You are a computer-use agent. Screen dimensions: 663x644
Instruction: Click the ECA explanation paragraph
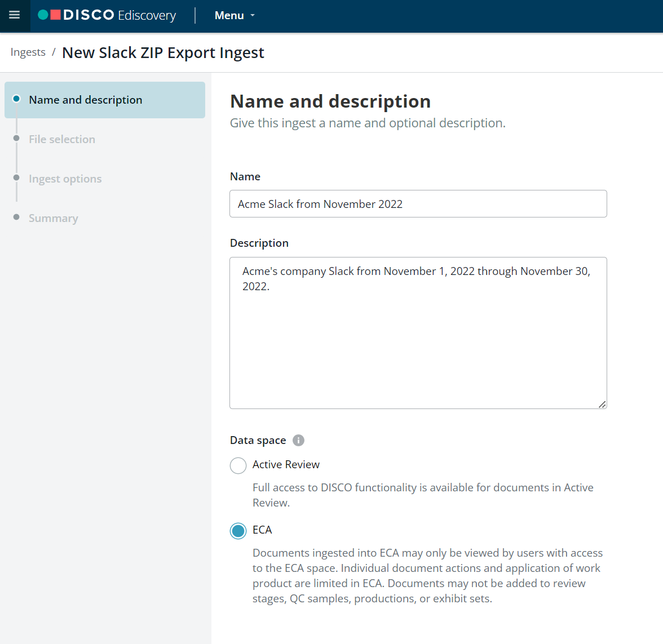coord(427,576)
